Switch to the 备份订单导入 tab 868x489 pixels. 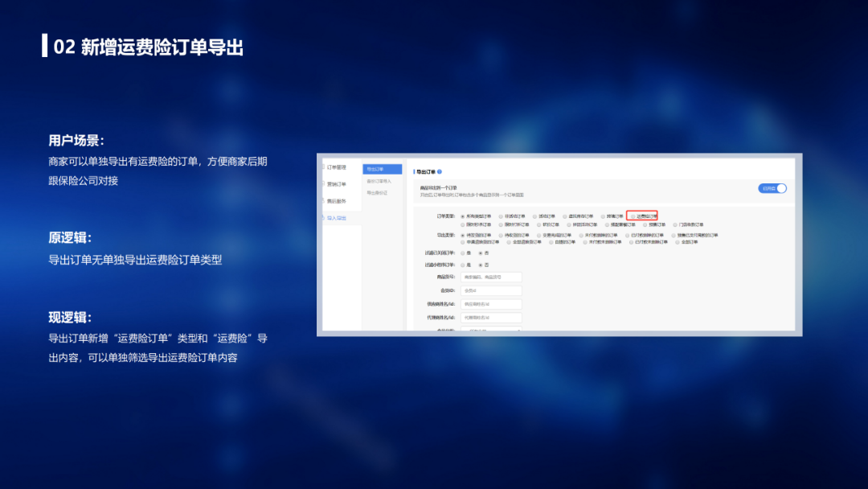(382, 181)
